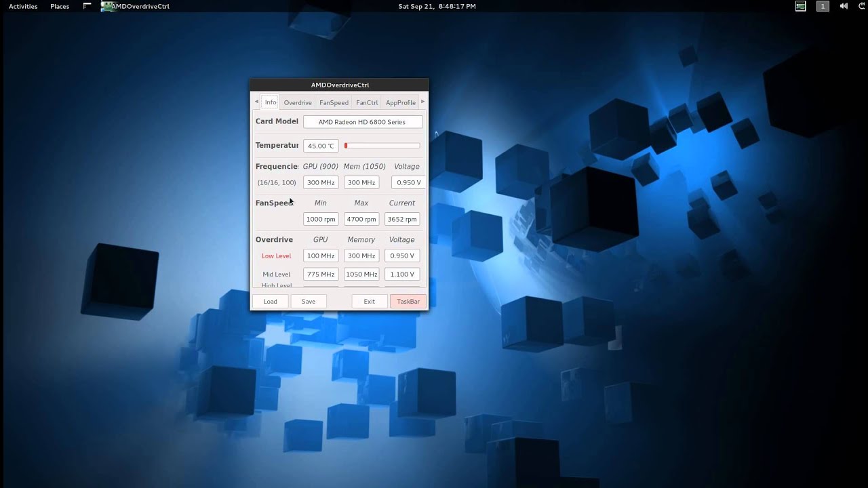Click the 45.00 °C temperature field
The image size is (868, 488).
tap(321, 146)
